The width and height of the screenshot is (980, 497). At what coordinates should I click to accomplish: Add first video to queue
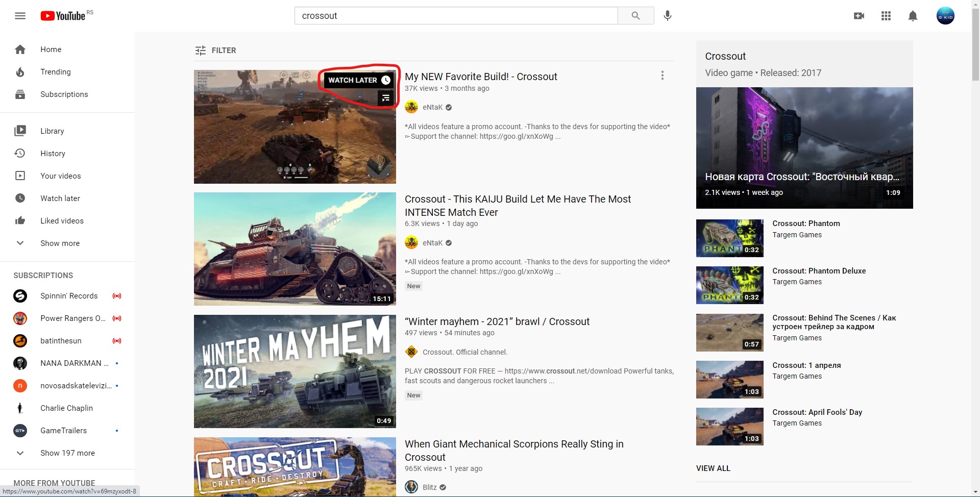[x=386, y=98]
